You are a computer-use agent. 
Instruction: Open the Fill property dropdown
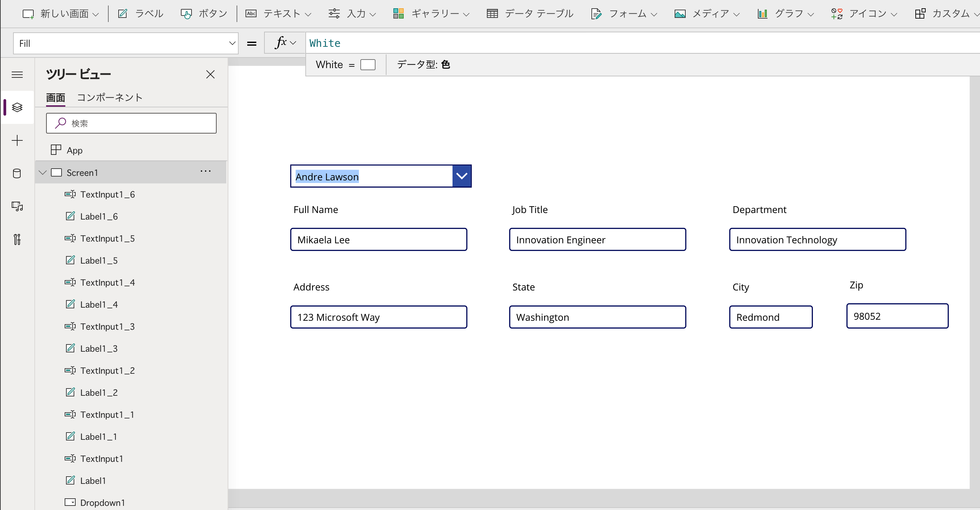click(232, 43)
